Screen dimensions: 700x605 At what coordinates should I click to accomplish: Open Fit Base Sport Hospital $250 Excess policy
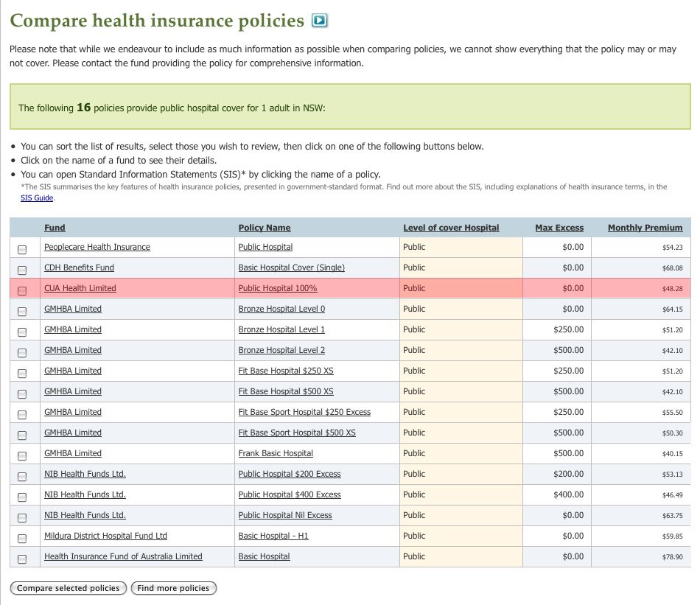point(304,412)
